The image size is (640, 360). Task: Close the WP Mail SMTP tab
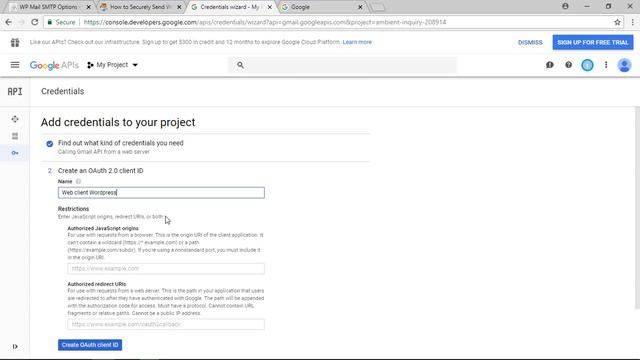click(88, 7)
